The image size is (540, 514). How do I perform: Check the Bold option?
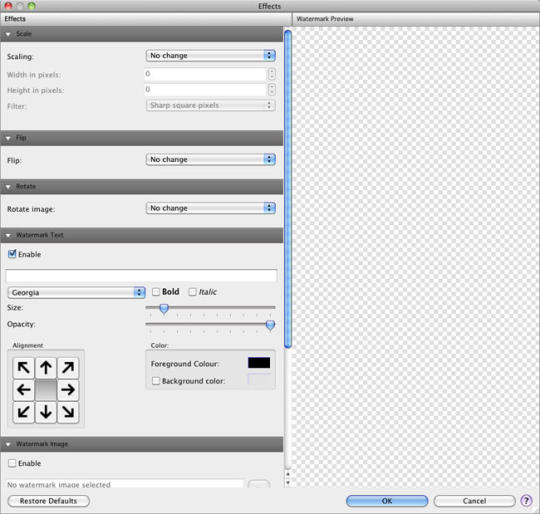click(156, 292)
